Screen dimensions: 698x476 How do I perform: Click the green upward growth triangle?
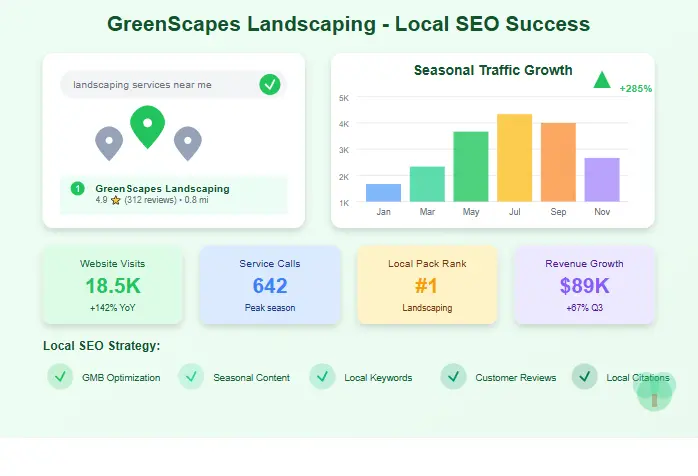point(601,80)
